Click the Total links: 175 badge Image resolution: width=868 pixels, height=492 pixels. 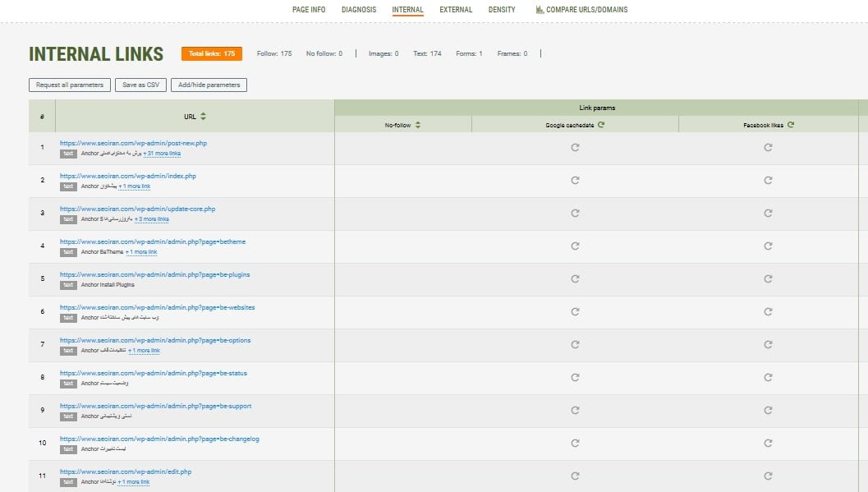(x=212, y=53)
